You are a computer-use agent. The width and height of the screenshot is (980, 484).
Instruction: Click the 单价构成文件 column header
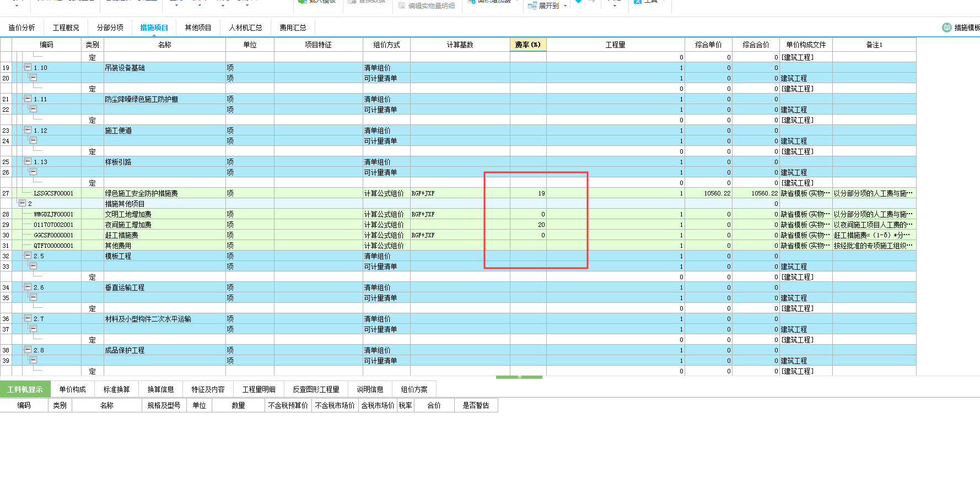point(806,45)
